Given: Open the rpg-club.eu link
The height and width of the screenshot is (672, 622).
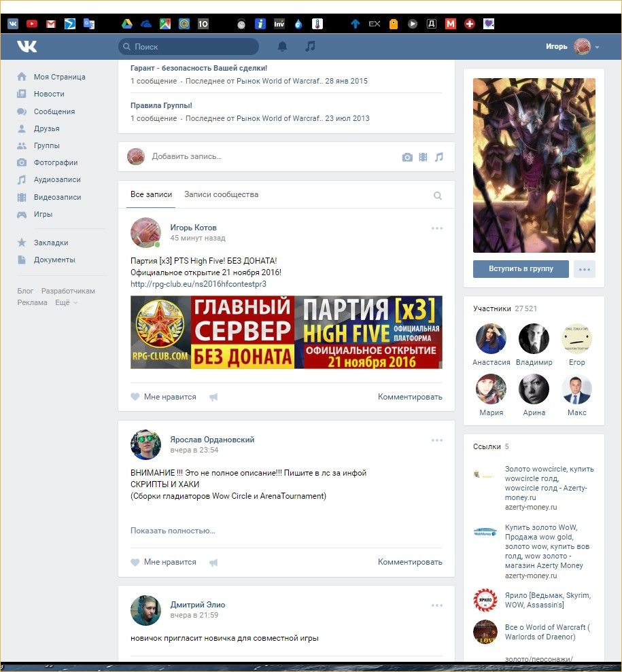Looking at the screenshot, I should (x=198, y=284).
